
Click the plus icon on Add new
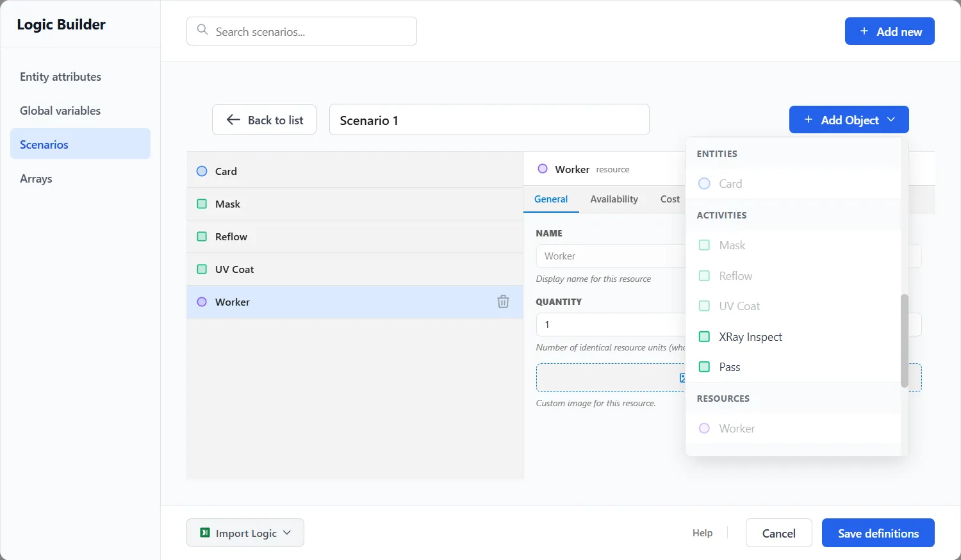pos(864,31)
